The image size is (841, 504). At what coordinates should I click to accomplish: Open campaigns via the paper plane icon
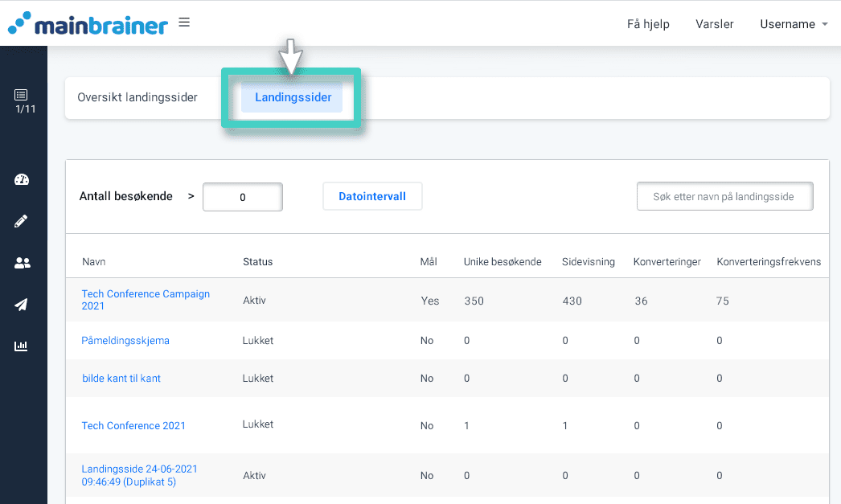tap(23, 305)
